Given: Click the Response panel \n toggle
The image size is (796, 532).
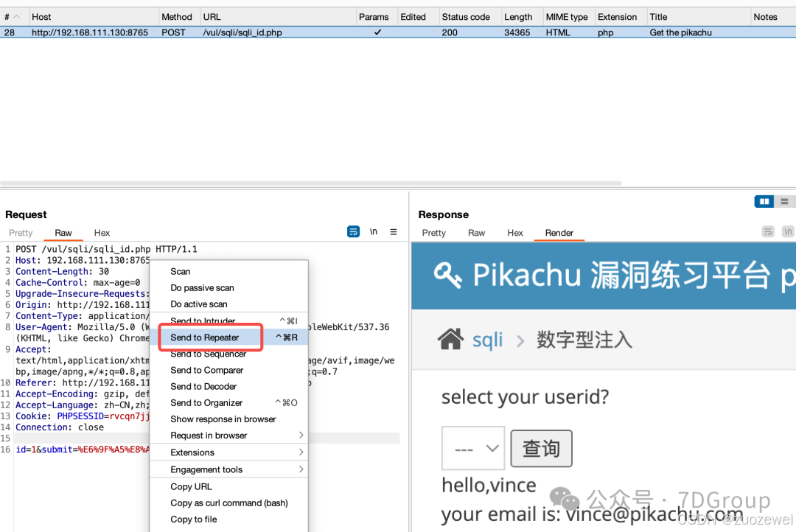Looking at the screenshot, I should click(788, 232).
